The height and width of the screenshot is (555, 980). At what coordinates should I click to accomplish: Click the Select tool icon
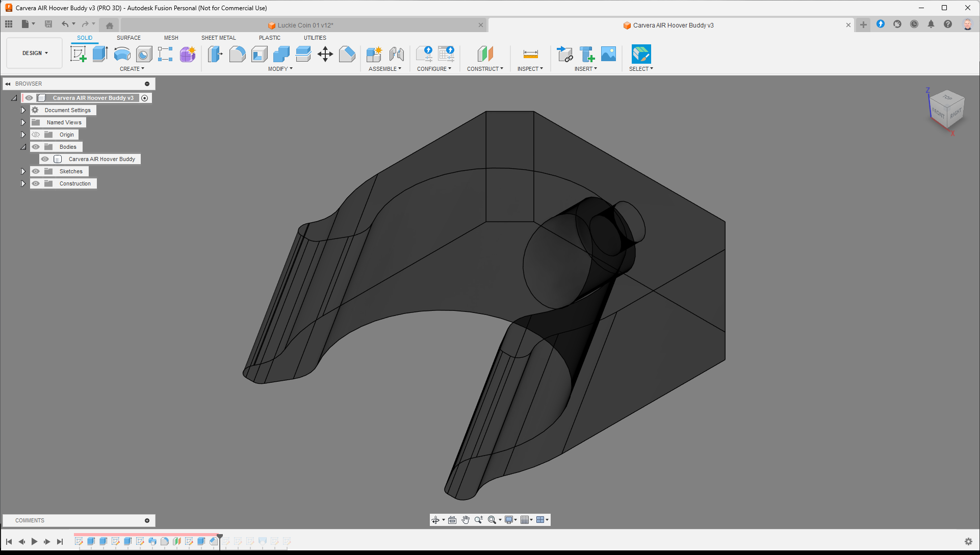pos(641,54)
